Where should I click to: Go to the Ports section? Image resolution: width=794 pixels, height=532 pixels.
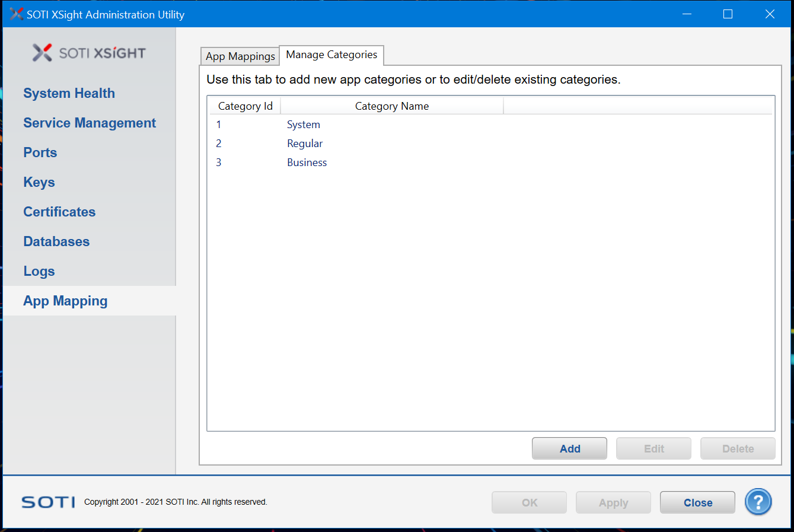click(40, 152)
